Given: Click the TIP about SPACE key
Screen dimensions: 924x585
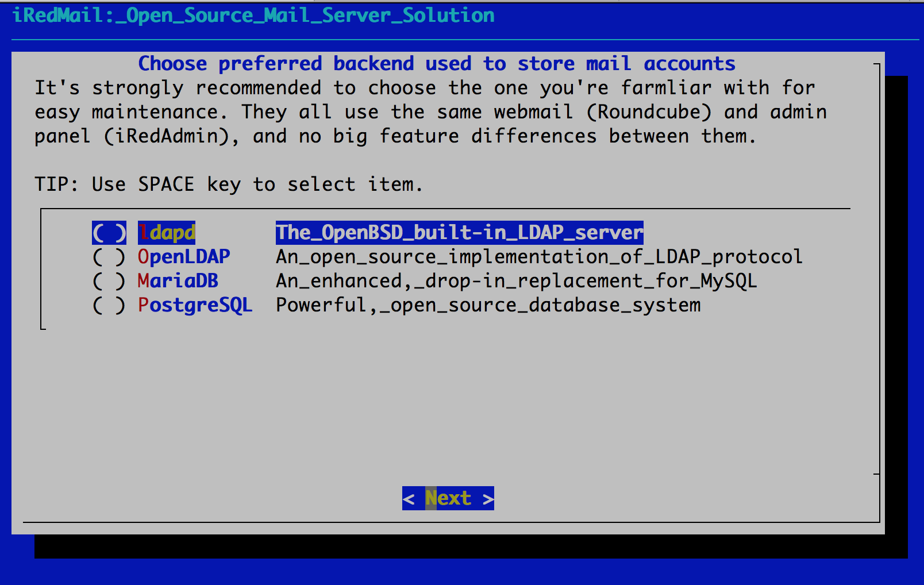Looking at the screenshot, I should 229,184.
